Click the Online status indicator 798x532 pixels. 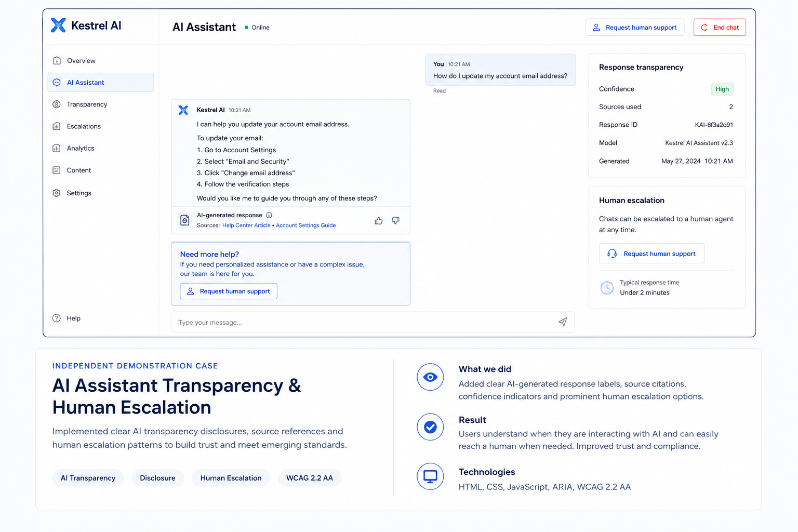257,28
